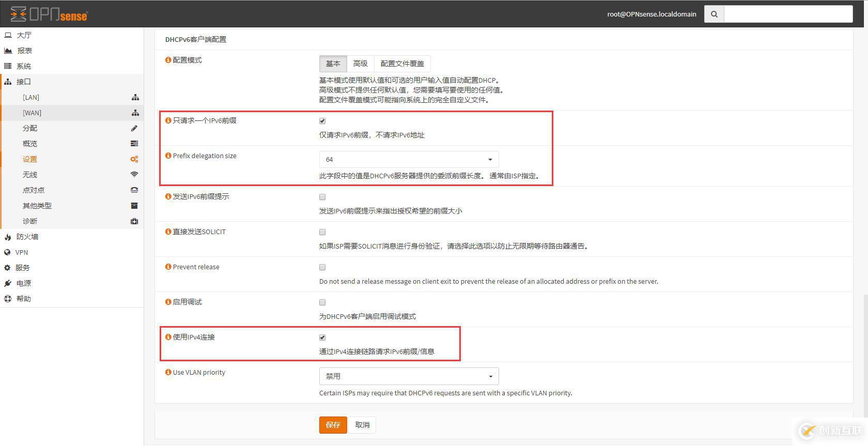
Task: Enable the 发送IPv6前缀提示 checkbox
Action: coord(322,197)
